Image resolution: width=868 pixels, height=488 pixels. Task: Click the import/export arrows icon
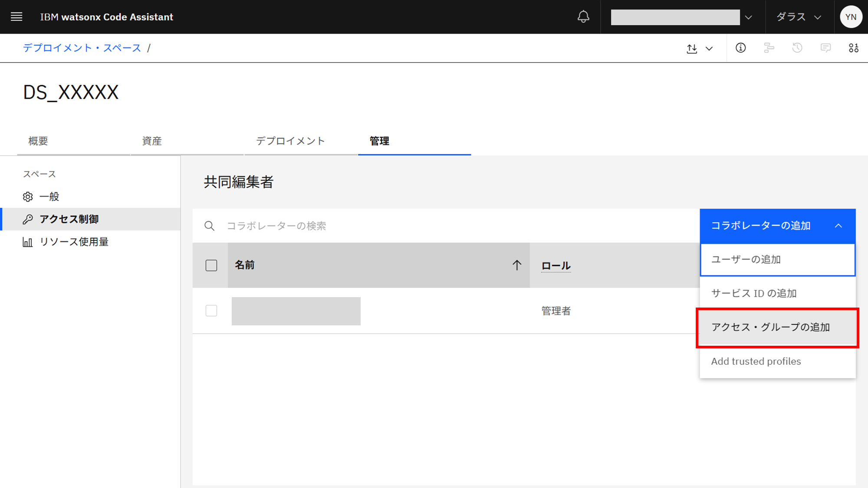(692, 48)
